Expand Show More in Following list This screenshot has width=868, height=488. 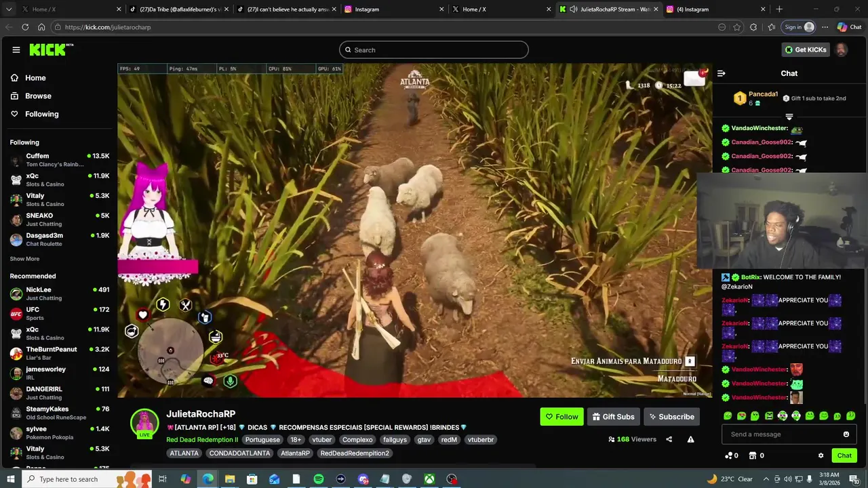(24, 259)
